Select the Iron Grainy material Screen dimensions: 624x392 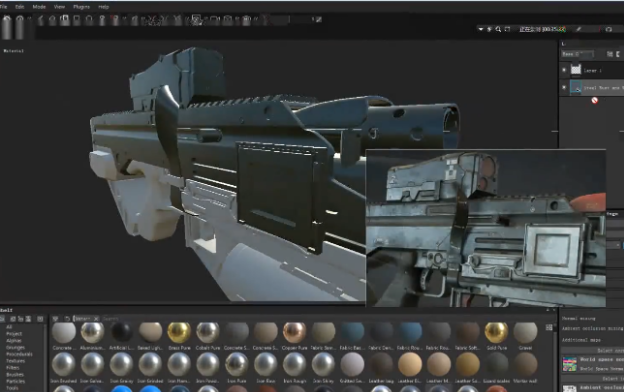pyautogui.click(x=121, y=365)
